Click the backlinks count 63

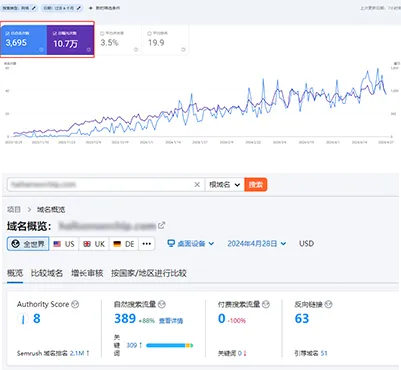(302, 319)
